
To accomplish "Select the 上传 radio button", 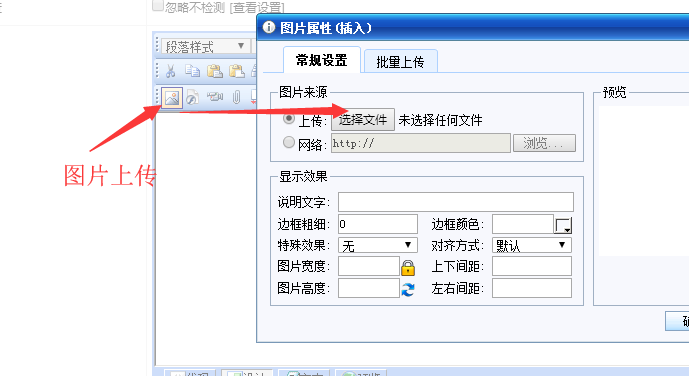I will [x=289, y=119].
